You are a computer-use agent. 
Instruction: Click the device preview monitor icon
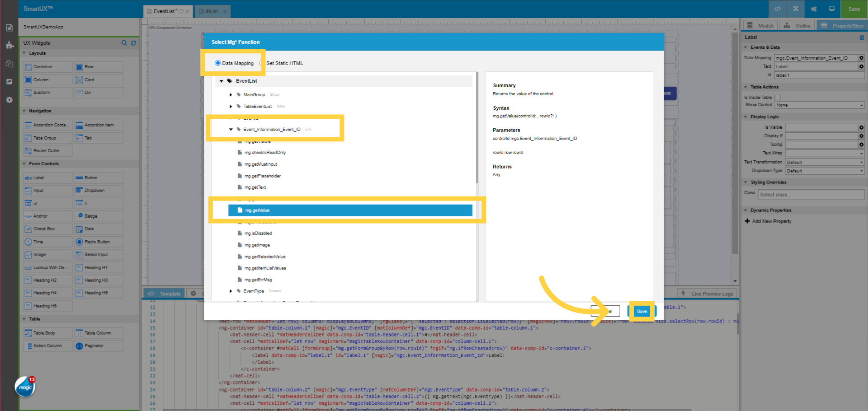coord(831,9)
